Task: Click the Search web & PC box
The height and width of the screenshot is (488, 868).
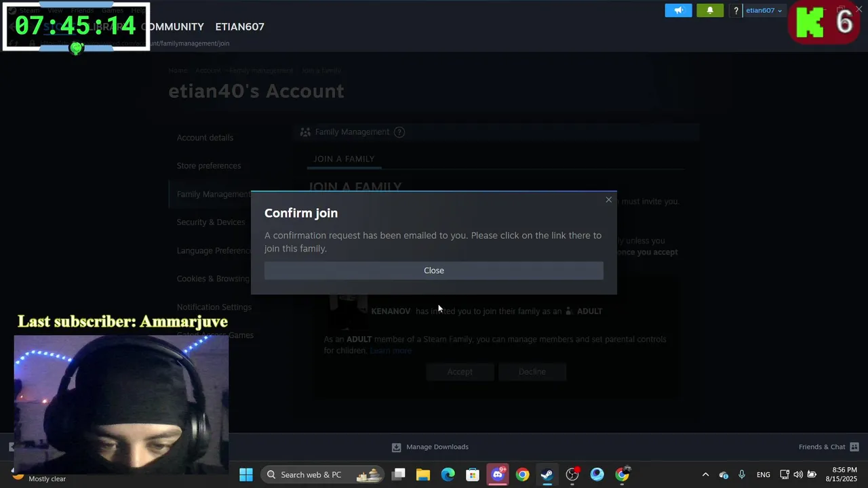Action: (x=323, y=474)
